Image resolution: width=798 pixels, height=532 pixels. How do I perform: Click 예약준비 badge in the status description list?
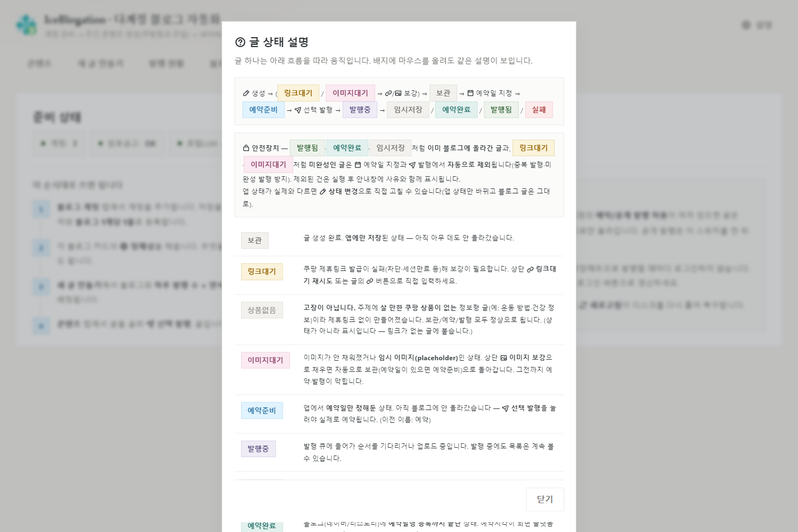pyautogui.click(x=262, y=411)
